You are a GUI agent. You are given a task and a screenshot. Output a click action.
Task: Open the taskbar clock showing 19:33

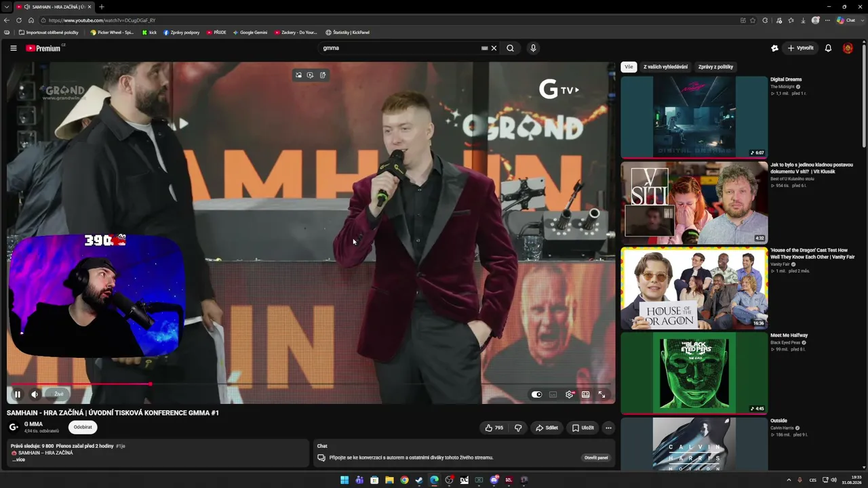tap(851, 480)
